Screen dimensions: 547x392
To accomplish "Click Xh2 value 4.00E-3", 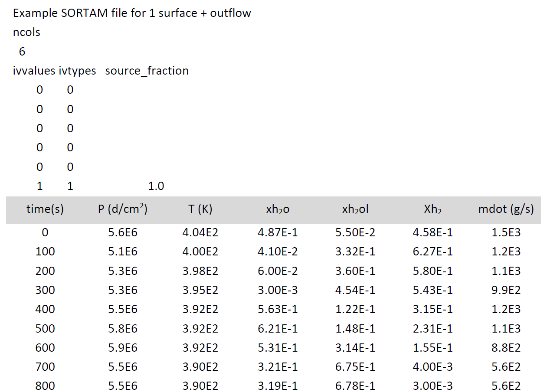I will 433,367.
